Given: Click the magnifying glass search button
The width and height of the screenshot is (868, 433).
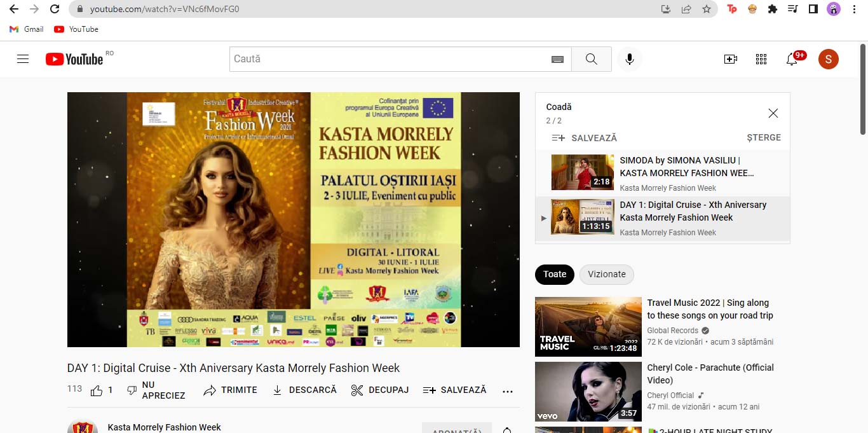Looking at the screenshot, I should click(592, 59).
